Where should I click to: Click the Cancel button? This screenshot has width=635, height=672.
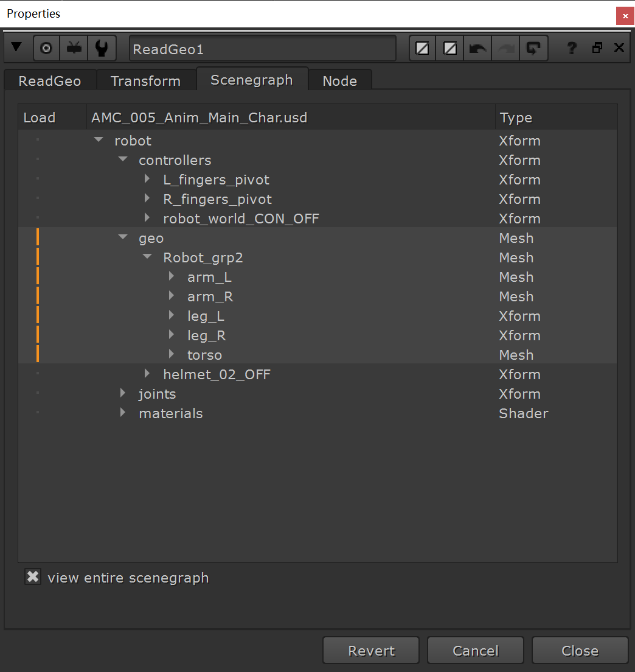tap(475, 650)
